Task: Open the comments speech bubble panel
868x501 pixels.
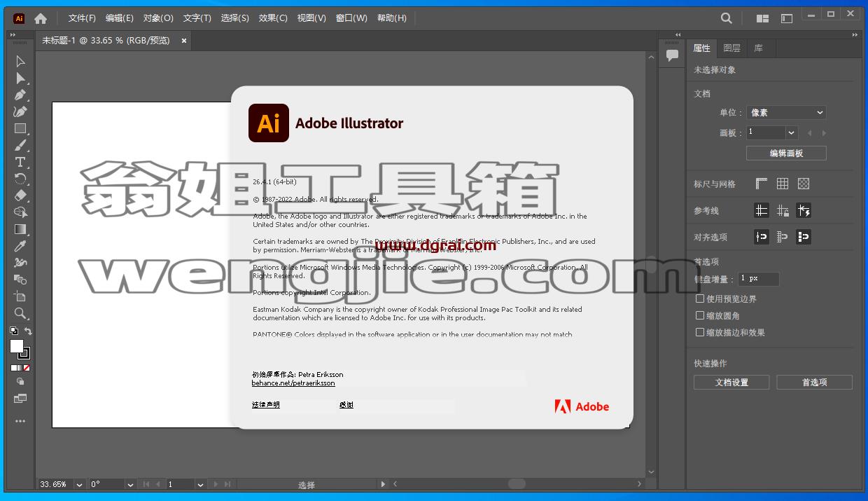Action: (672, 56)
